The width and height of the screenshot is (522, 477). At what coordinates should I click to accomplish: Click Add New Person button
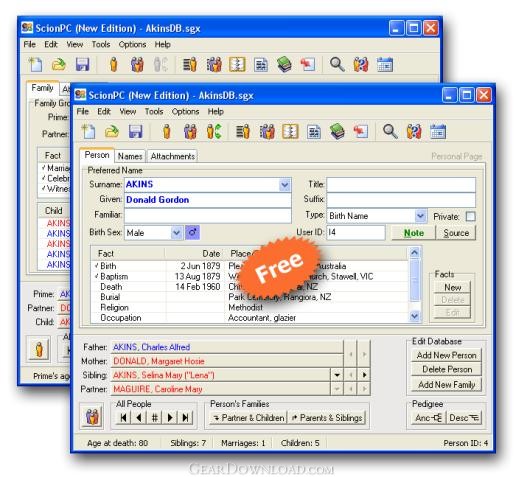(446, 355)
